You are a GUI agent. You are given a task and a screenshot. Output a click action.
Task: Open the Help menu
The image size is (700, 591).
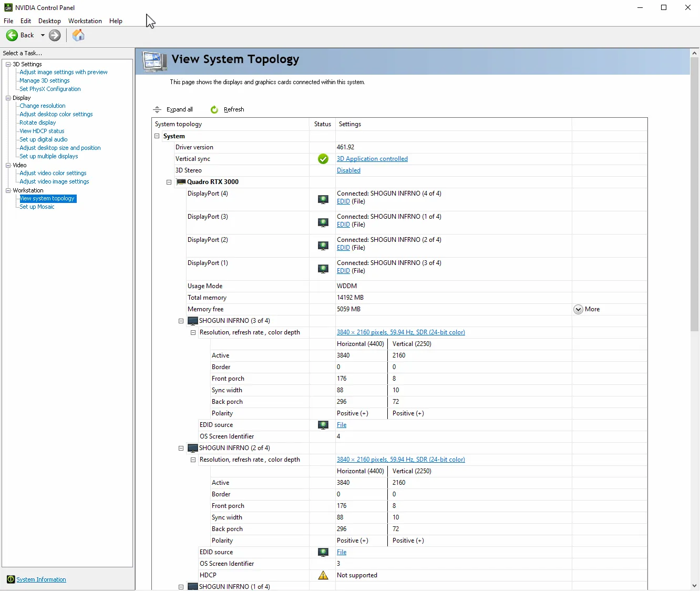coord(116,21)
